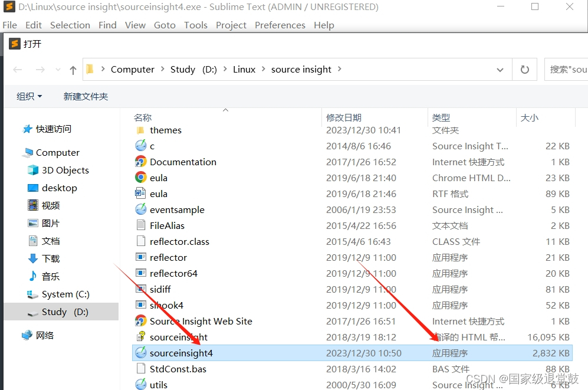588x390 pixels.
Task: Click the search box for source insight folder
Action: tap(566, 70)
